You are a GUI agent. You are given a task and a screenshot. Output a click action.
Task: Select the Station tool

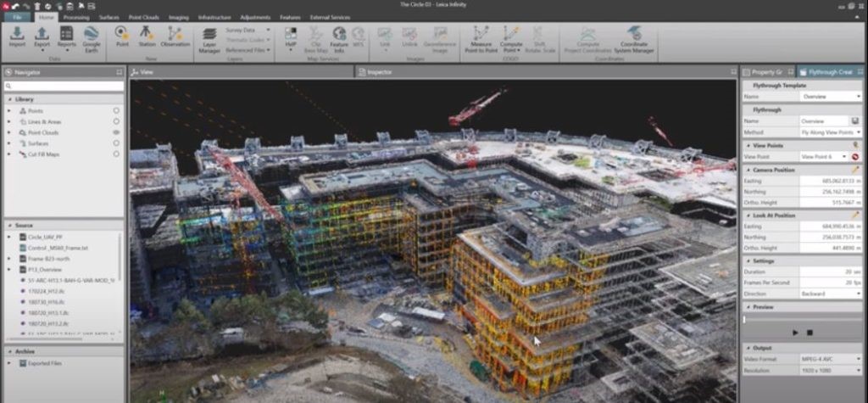click(x=146, y=36)
